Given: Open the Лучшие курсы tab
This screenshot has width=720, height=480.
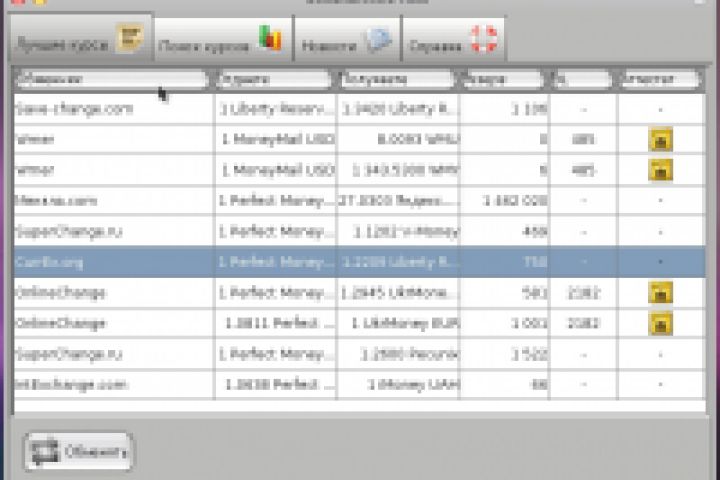Looking at the screenshot, I should (x=80, y=39).
